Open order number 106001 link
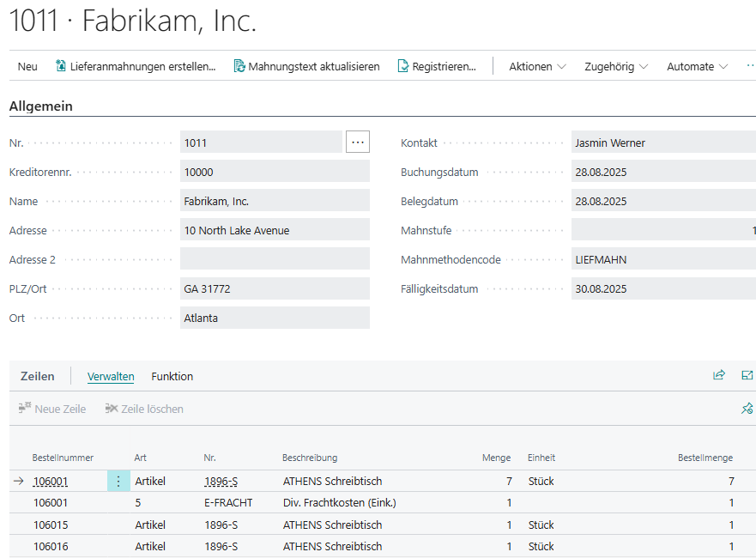The width and height of the screenshot is (756, 558). 51,482
